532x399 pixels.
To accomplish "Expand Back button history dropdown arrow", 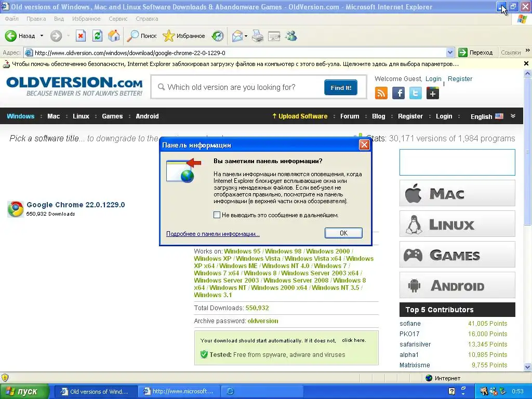I will coord(42,36).
